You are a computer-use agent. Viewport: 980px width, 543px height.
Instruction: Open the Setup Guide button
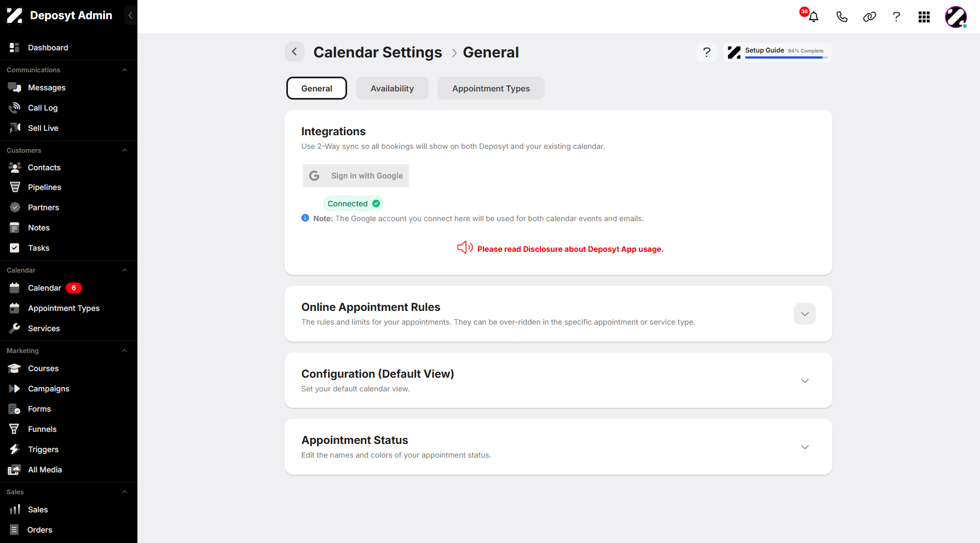coord(777,53)
